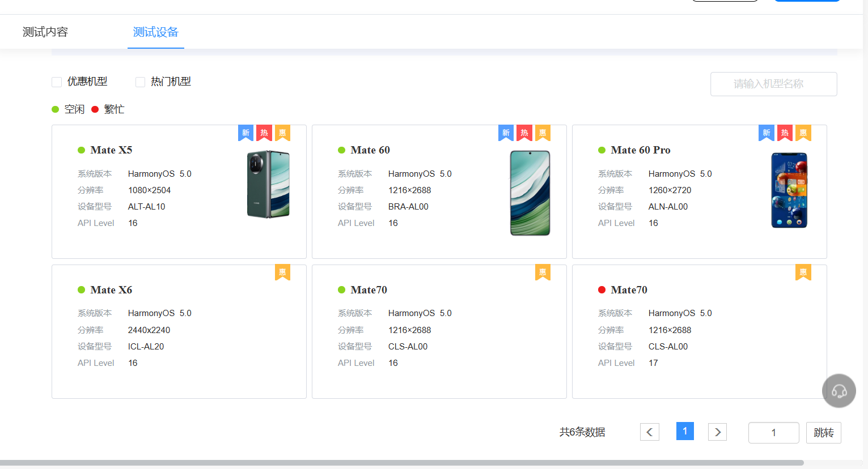868x469 pixels.
Task: Click resolution 1080×2504
Action: (x=149, y=190)
